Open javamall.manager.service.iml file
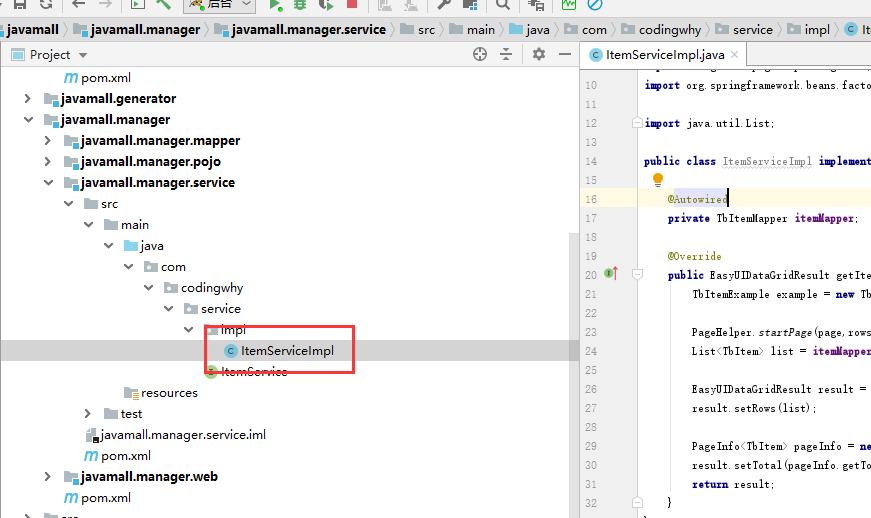This screenshot has height=518, width=871. [x=182, y=435]
